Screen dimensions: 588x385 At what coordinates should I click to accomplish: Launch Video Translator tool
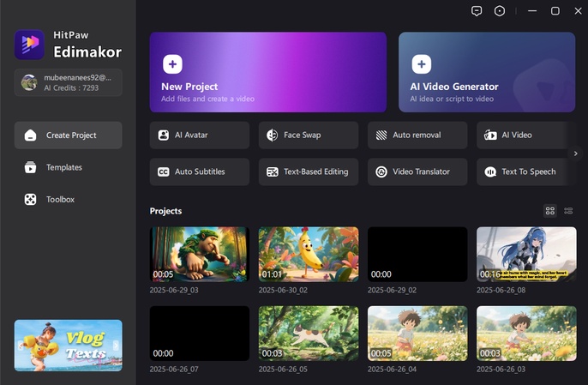417,171
